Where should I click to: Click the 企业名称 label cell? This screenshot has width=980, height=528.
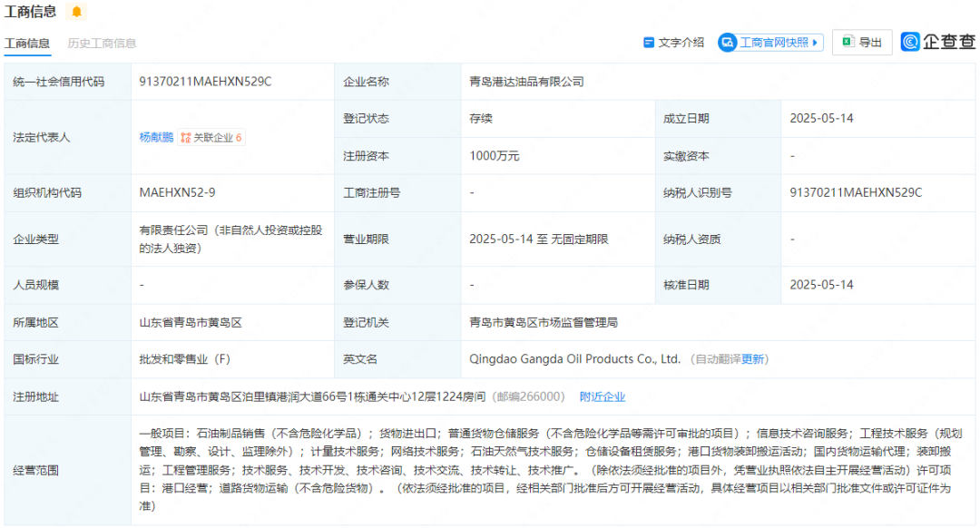pyautogui.click(x=397, y=82)
